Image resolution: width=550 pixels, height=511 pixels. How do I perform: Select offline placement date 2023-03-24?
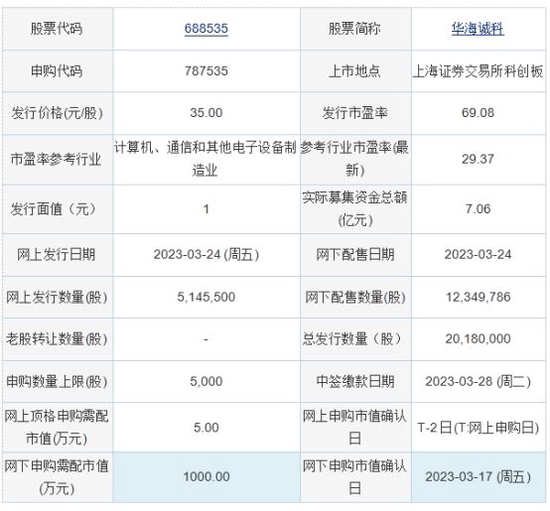click(x=478, y=255)
